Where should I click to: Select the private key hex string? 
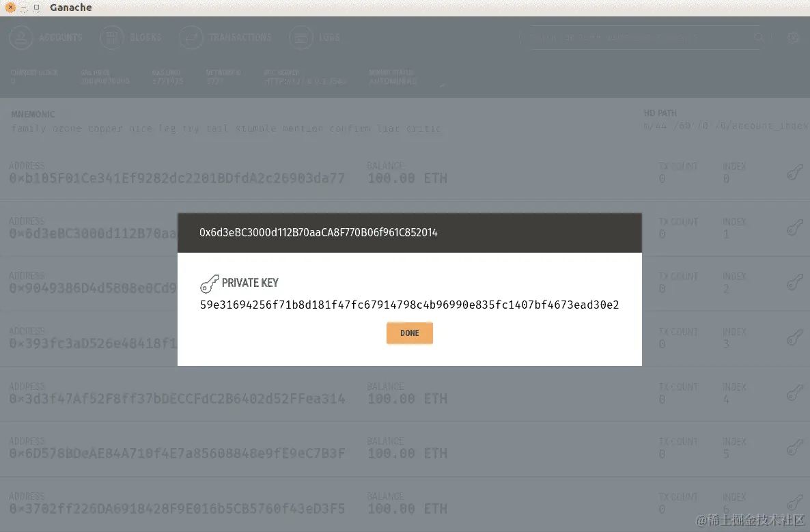[409, 305]
